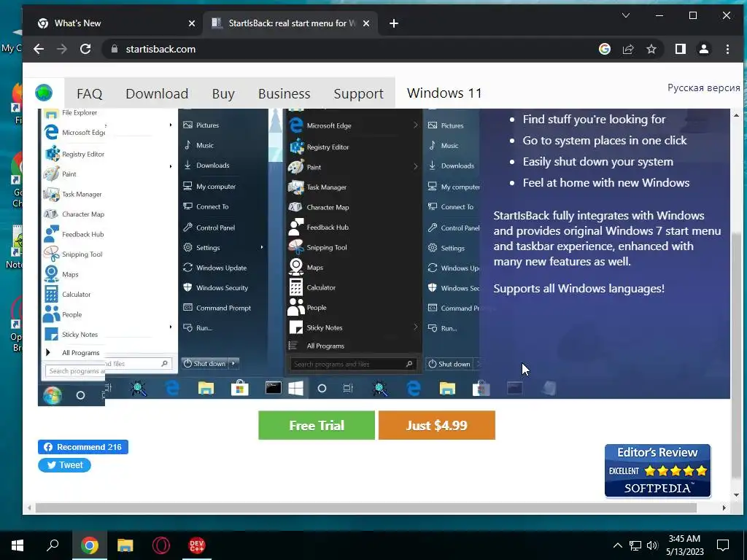Open a new tab with the plus button

pyautogui.click(x=393, y=23)
